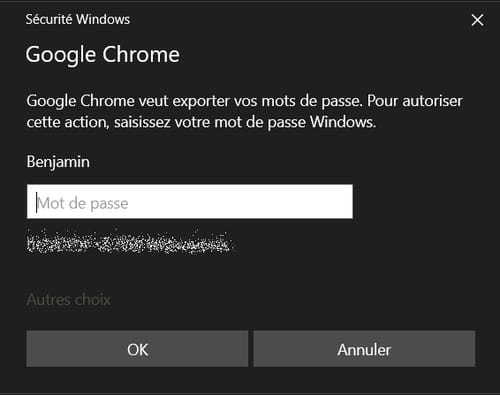Click the X icon at the dialog corner
Image resolution: width=500 pixels, height=395 pixels.
(x=477, y=20)
